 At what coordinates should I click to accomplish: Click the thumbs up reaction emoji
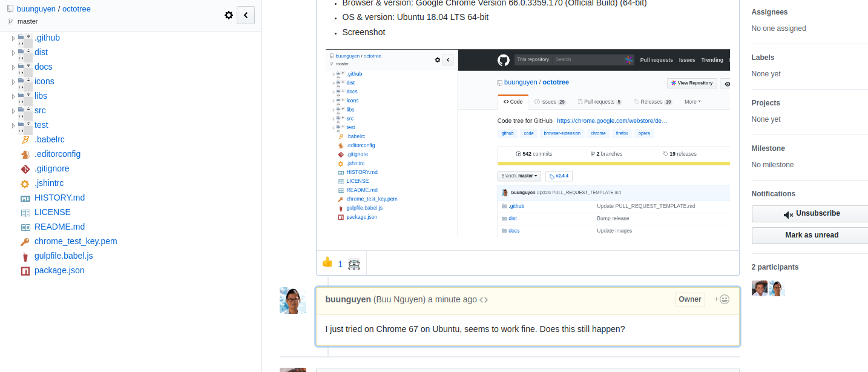327,262
